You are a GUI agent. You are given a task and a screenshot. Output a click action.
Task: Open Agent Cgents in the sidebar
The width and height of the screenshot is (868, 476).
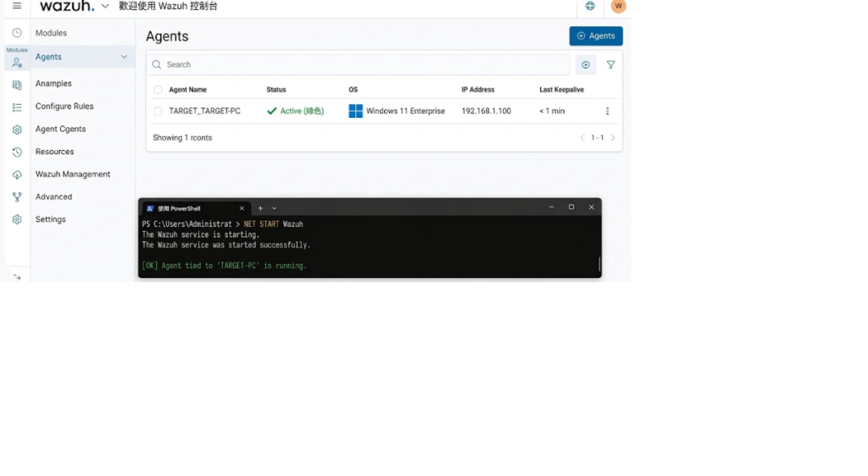pyautogui.click(x=61, y=129)
